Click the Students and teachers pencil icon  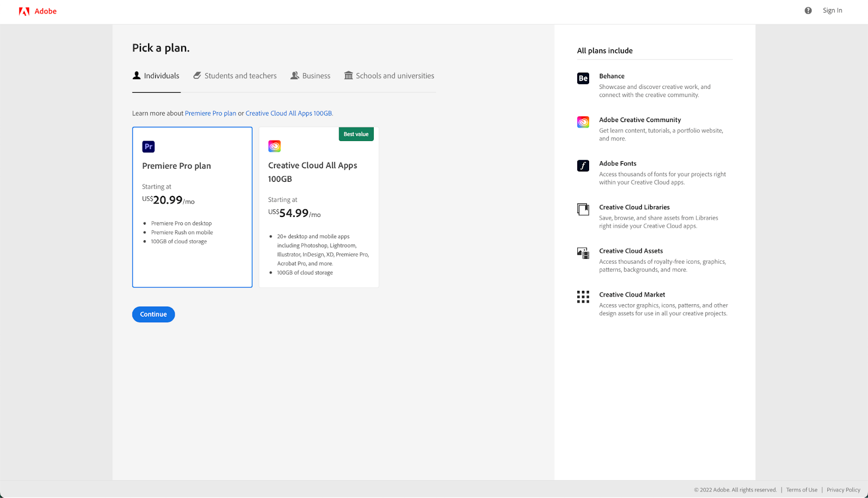197,75
